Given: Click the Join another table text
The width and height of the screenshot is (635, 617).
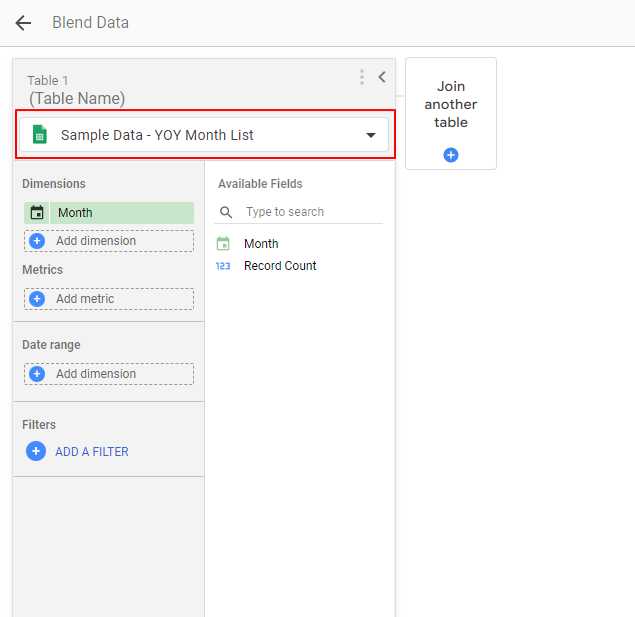Looking at the screenshot, I should [x=451, y=104].
